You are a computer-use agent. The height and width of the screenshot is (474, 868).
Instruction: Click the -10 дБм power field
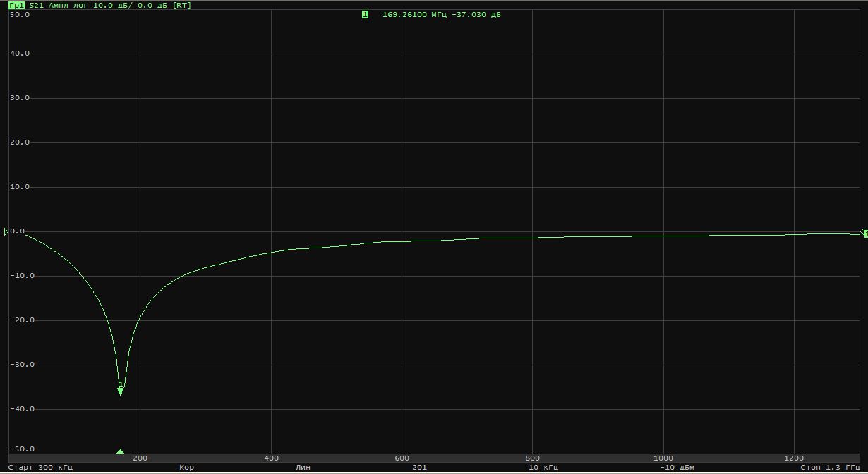(677, 467)
